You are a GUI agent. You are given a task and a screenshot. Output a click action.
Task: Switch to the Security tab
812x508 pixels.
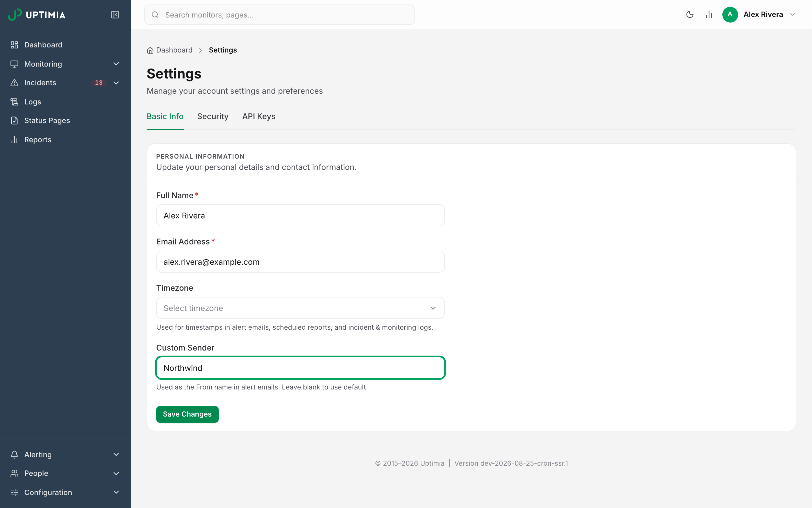(213, 116)
